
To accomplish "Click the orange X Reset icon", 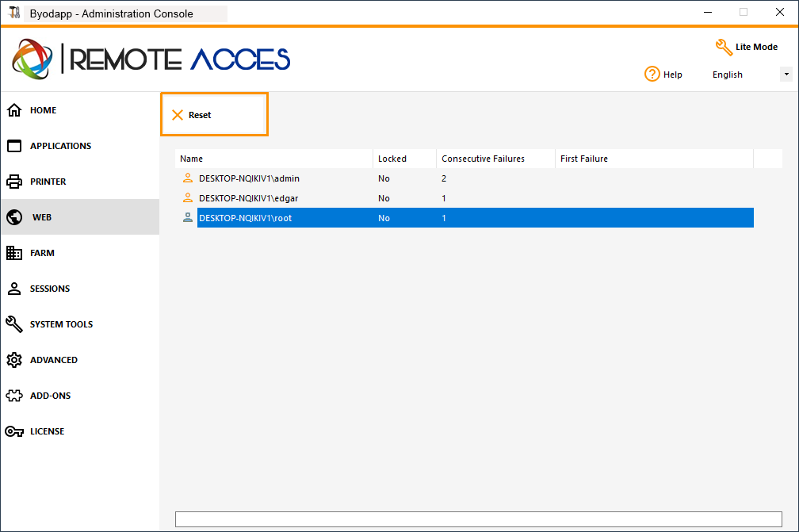I will (178, 115).
